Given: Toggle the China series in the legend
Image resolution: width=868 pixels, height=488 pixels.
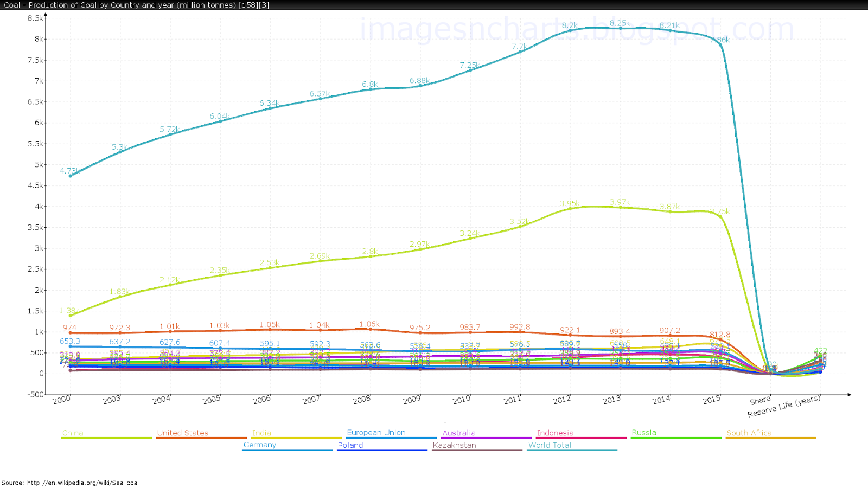Looking at the screenshot, I should [x=72, y=433].
